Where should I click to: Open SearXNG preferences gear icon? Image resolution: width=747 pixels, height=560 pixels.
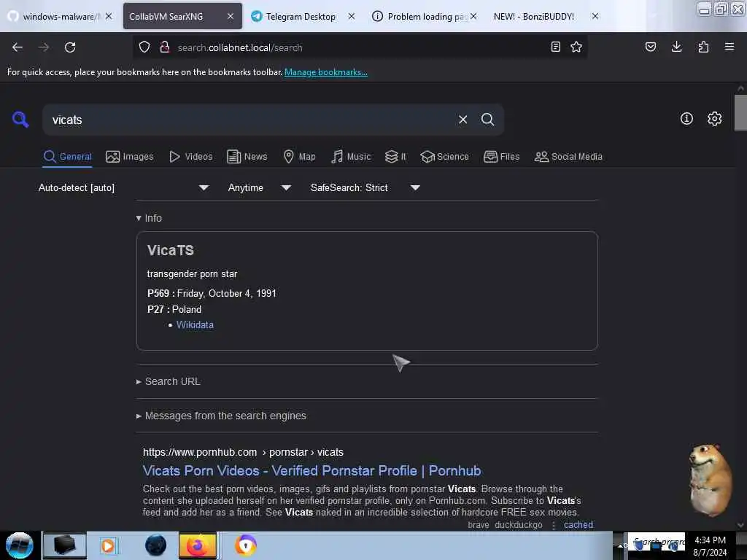click(715, 119)
